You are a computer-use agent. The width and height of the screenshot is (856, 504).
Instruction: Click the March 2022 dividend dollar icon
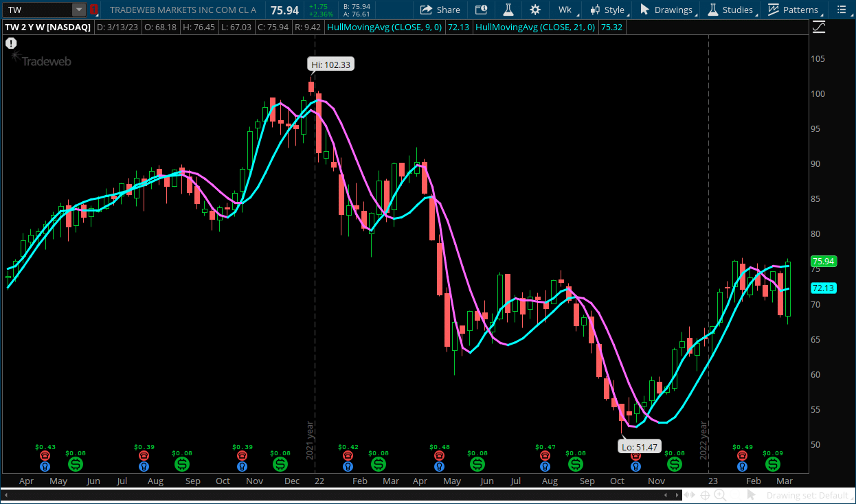click(378, 464)
